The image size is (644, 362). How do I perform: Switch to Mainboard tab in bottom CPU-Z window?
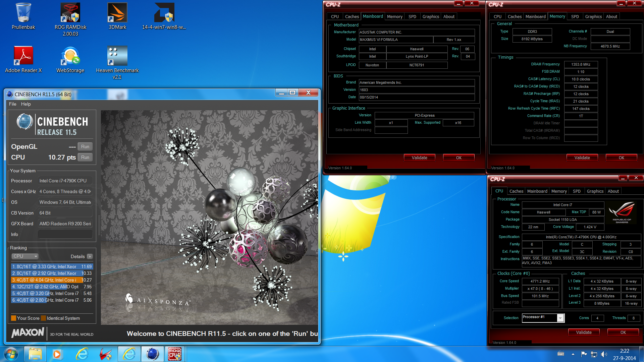click(537, 191)
